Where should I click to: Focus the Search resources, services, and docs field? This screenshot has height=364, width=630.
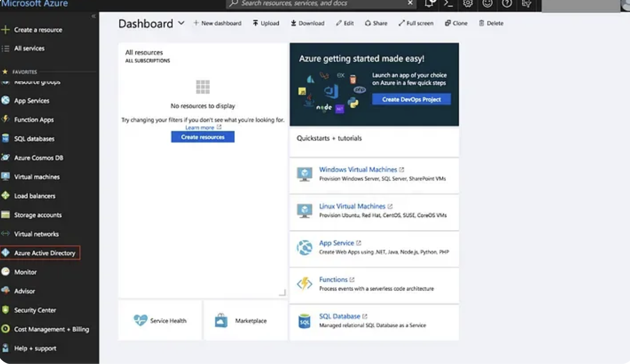[321, 3]
